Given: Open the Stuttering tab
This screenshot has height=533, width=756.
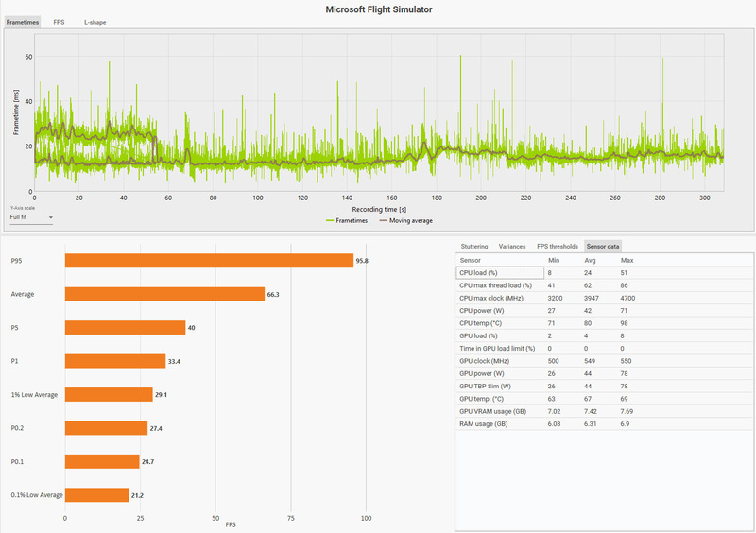Looking at the screenshot, I should [x=474, y=247].
